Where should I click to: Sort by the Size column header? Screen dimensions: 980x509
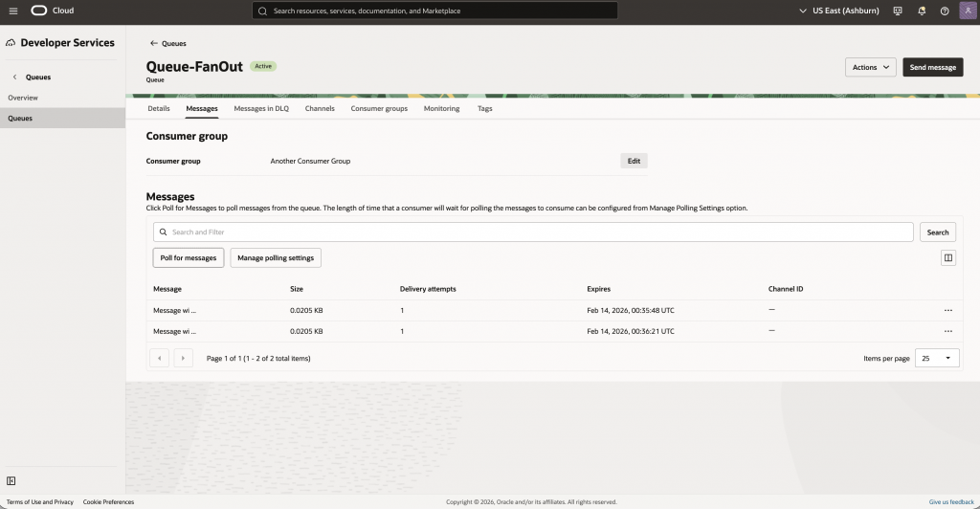point(297,289)
